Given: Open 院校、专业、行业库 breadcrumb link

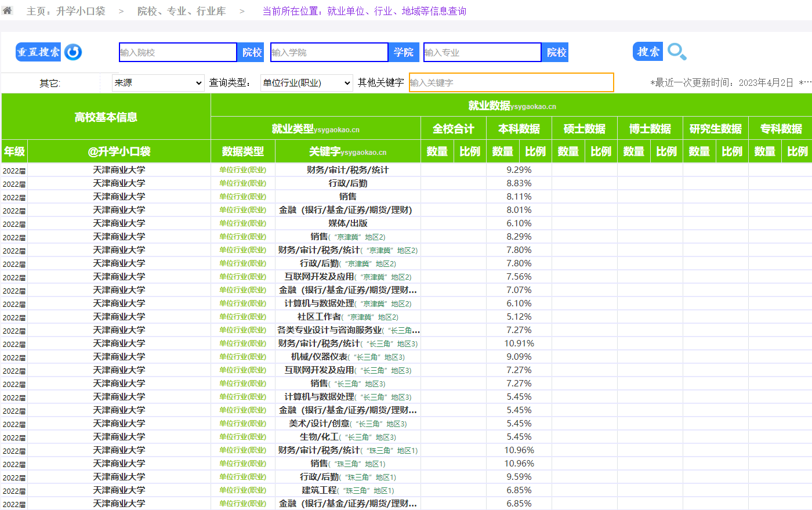Looking at the screenshot, I should click(182, 11).
